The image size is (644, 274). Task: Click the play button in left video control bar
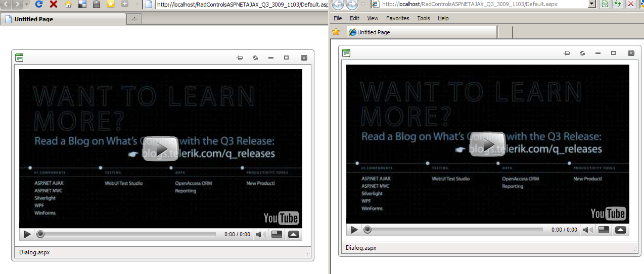tap(27, 234)
